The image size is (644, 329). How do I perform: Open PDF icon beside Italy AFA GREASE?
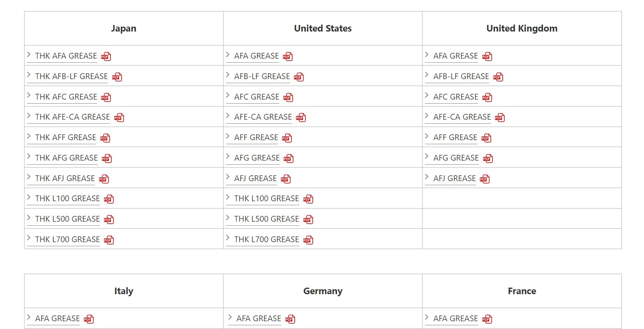point(89,319)
